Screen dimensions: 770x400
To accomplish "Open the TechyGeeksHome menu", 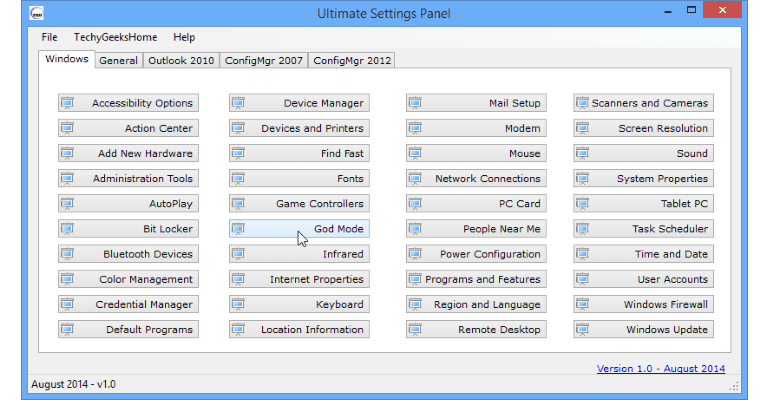I will (x=115, y=37).
